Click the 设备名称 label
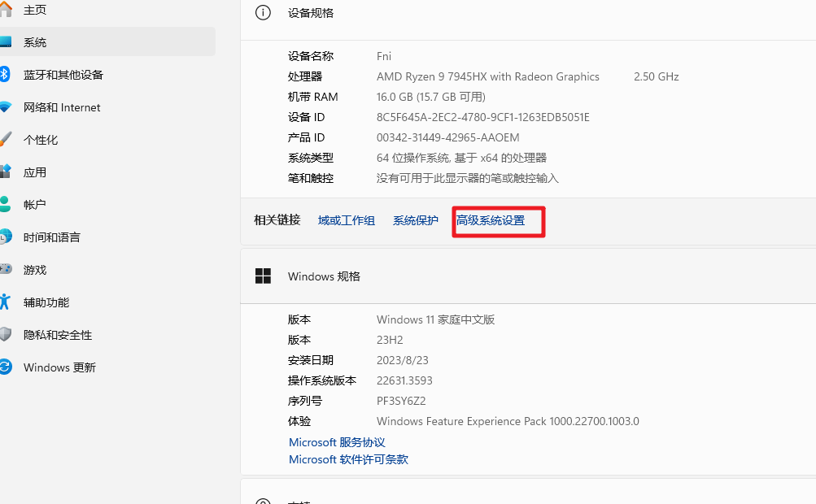This screenshot has height=504, width=816. [311, 56]
